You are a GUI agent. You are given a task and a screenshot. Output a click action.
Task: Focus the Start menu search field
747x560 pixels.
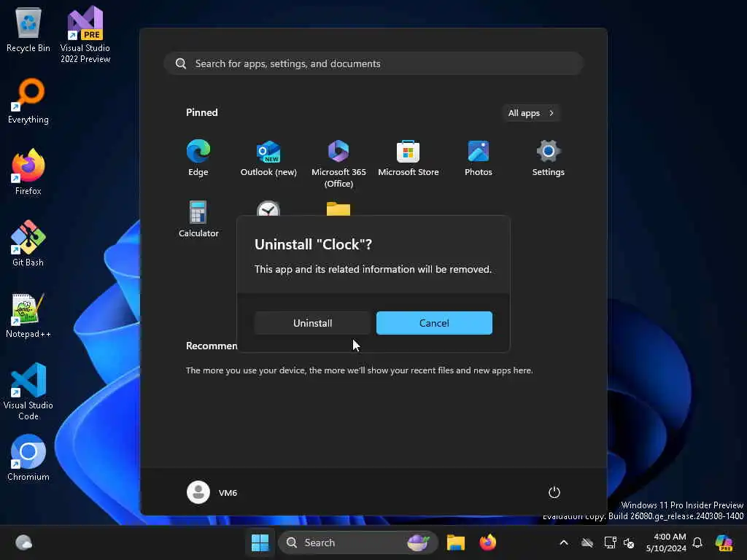click(x=373, y=63)
